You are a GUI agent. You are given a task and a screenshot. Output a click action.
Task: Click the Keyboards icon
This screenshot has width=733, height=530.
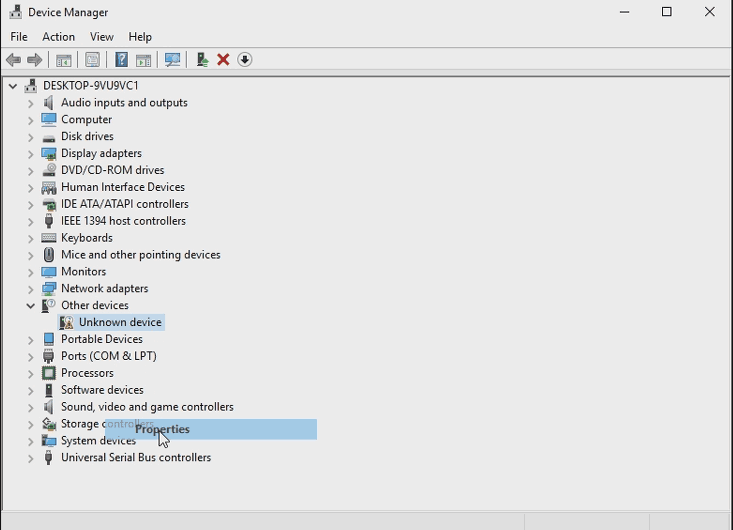[x=49, y=238]
